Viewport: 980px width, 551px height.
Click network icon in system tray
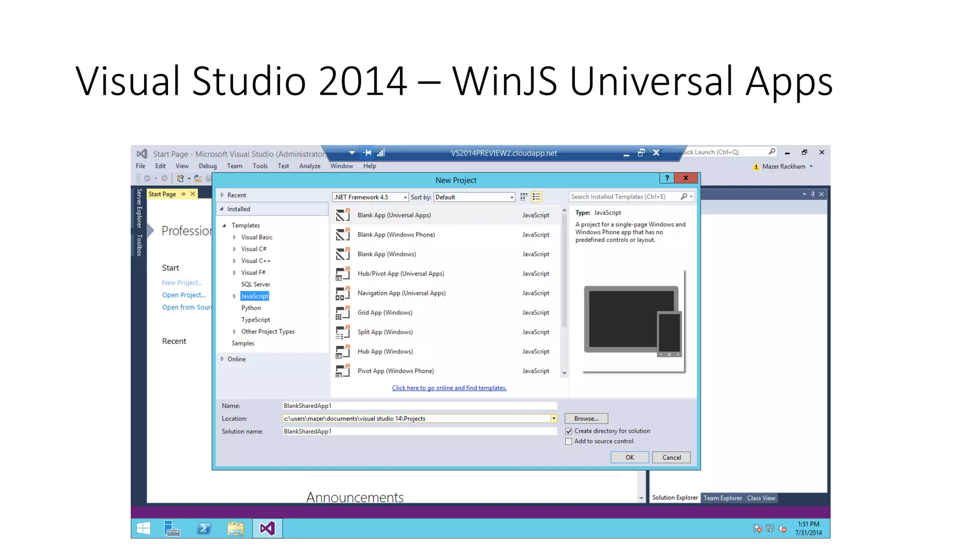770,529
